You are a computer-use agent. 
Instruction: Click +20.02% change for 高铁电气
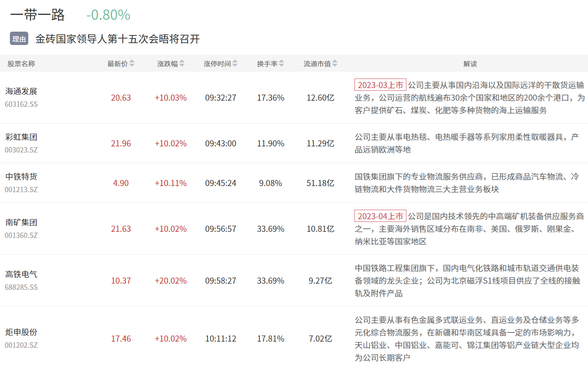click(171, 281)
